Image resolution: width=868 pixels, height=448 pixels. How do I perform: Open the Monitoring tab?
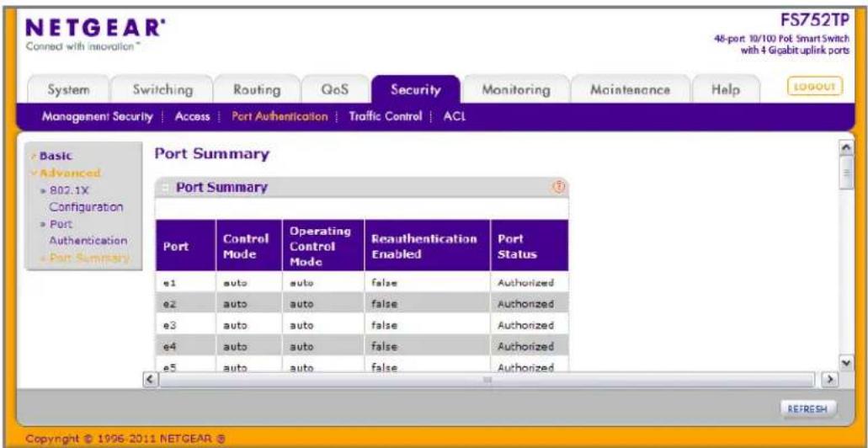[x=516, y=90]
